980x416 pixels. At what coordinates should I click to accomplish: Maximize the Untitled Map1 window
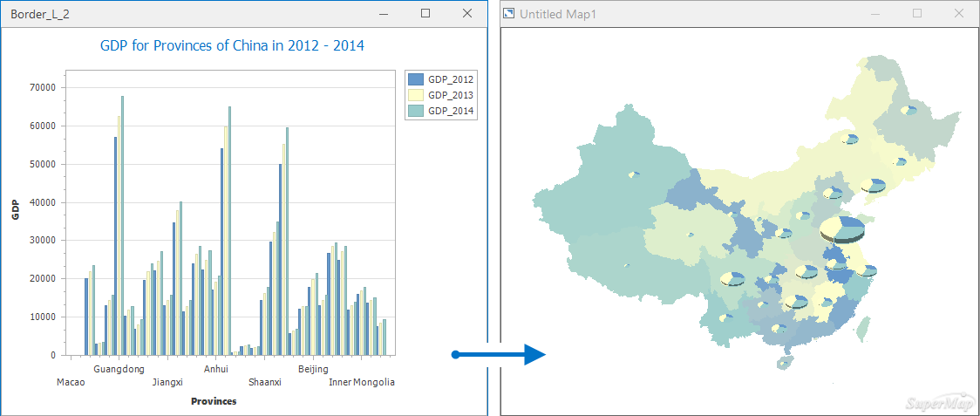[x=916, y=13]
